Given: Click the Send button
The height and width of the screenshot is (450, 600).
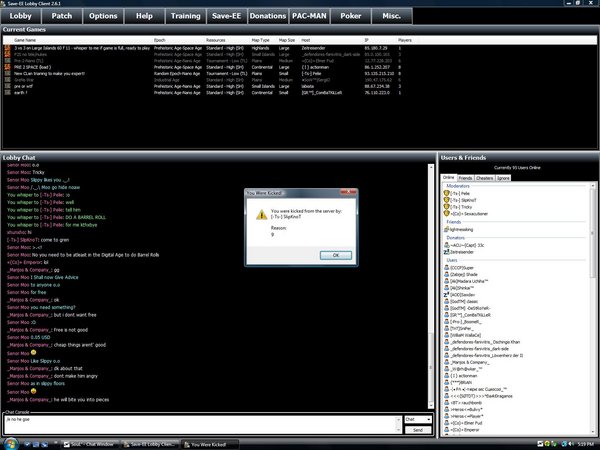Looking at the screenshot, I should [418, 430].
